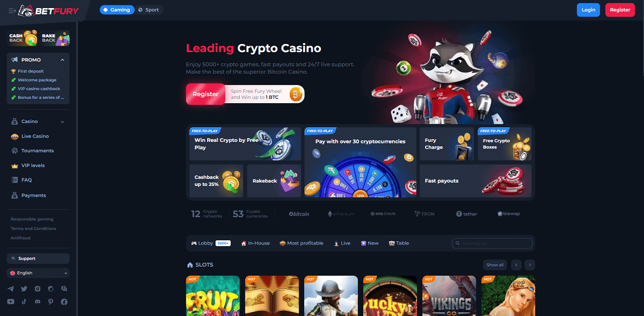Open Terms and Conditions link

click(33, 228)
